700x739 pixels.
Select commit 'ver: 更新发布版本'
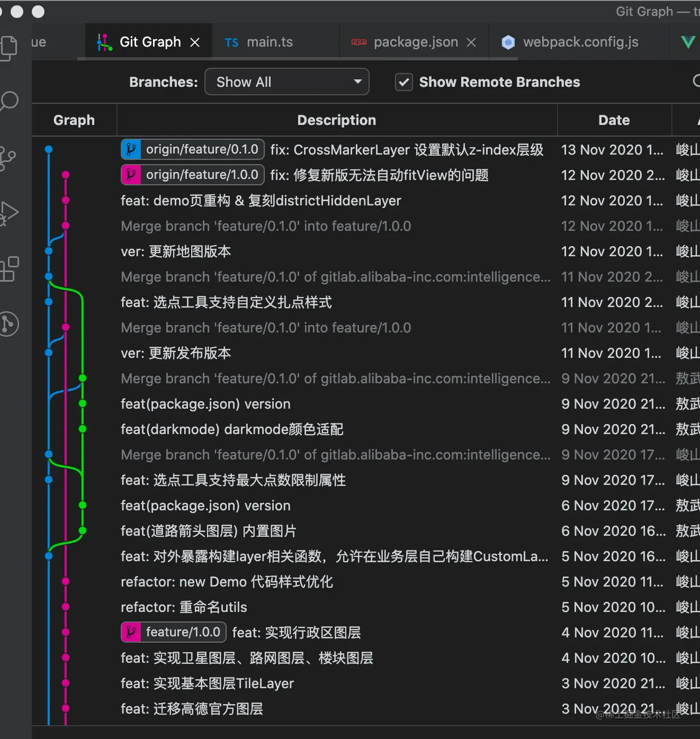(x=176, y=353)
